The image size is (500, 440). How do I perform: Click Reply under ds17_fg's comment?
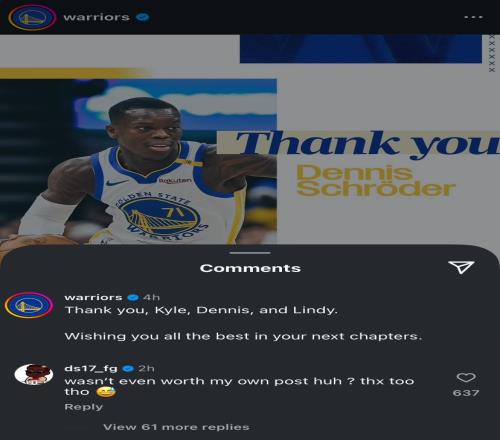point(84,407)
